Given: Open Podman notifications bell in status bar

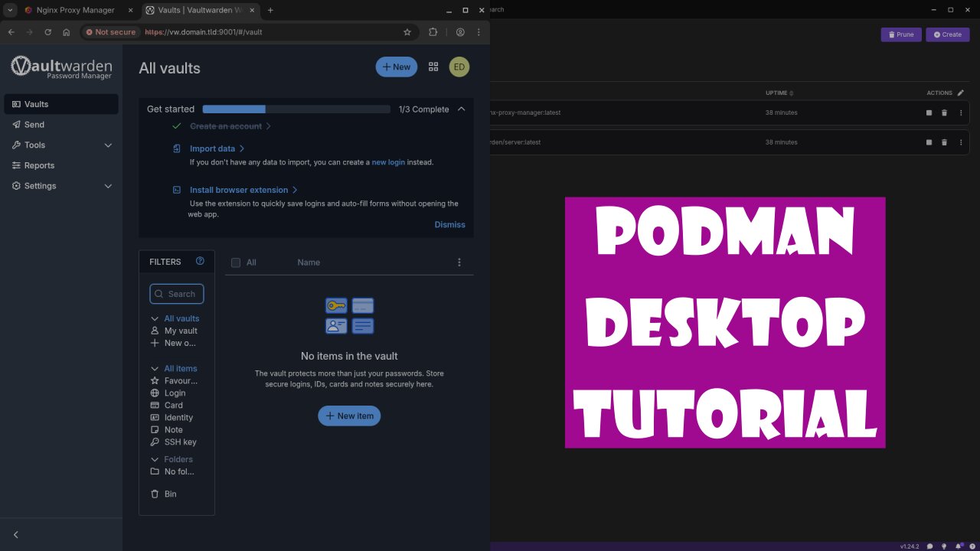Looking at the screenshot, I should pyautogui.click(x=959, y=546).
